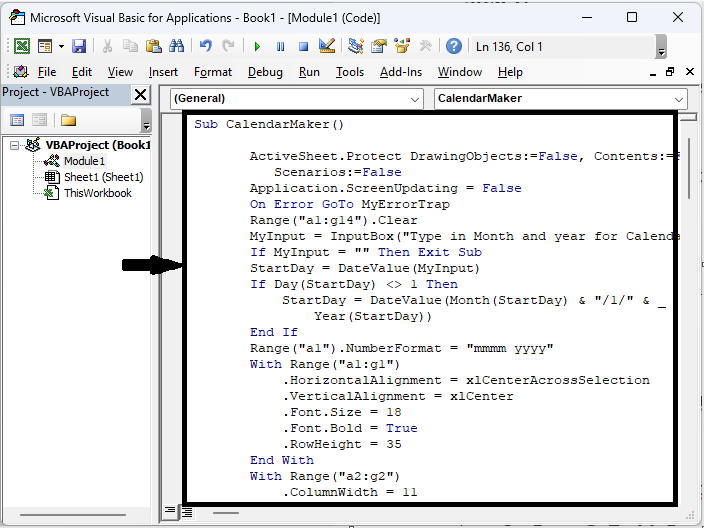
Task: Open the Tools menu
Action: point(349,72)
